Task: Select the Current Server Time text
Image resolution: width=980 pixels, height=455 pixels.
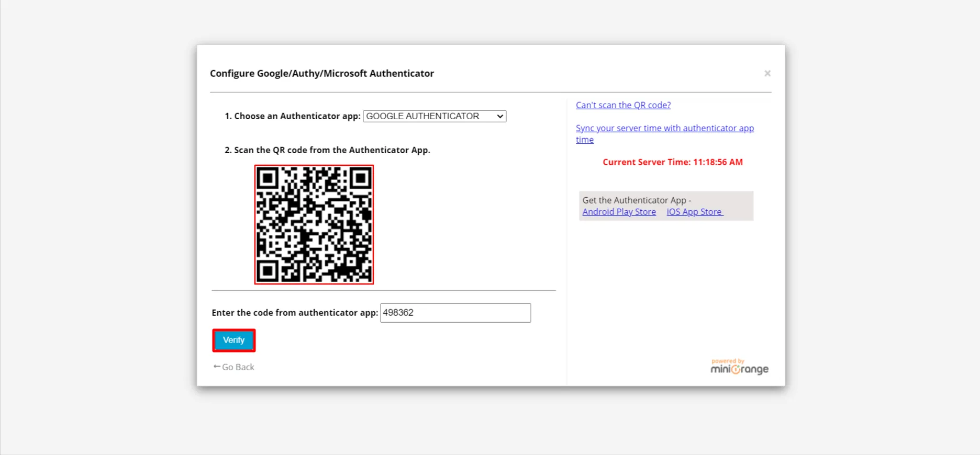Action: pyautogui.click(x=673, y=162)
